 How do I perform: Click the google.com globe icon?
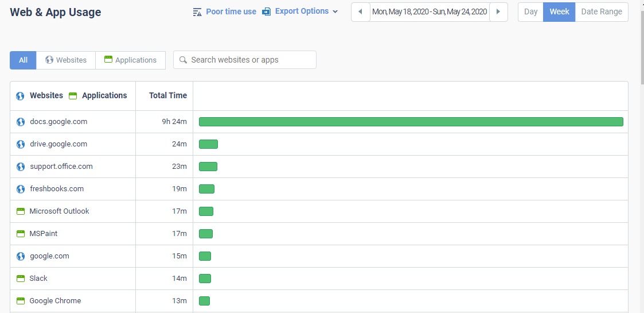[21, 256]
